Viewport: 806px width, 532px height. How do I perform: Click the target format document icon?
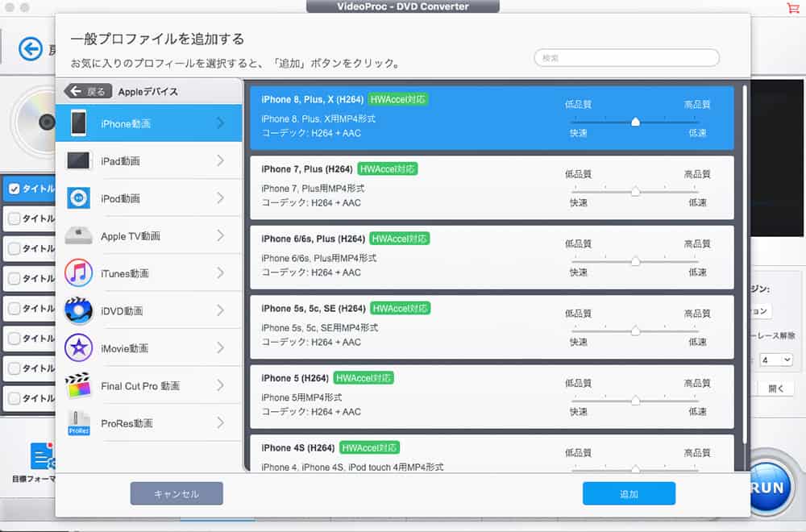(42, 456)
